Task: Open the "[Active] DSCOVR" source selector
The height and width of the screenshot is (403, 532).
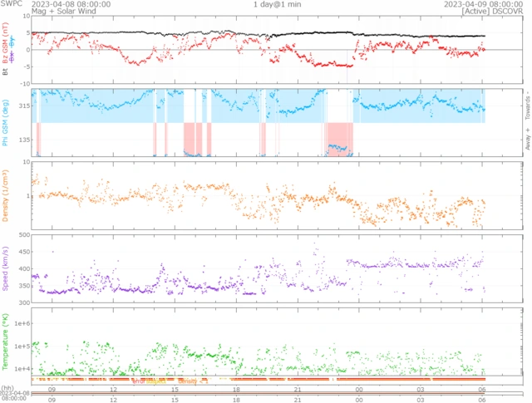Action: pos(492,11)
